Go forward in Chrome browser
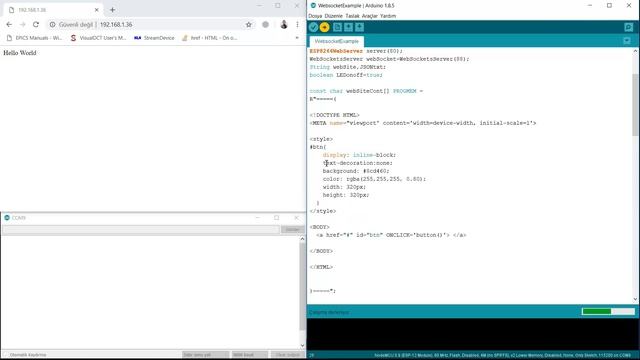The image size is (640, 360). click(x=22, y=24)
